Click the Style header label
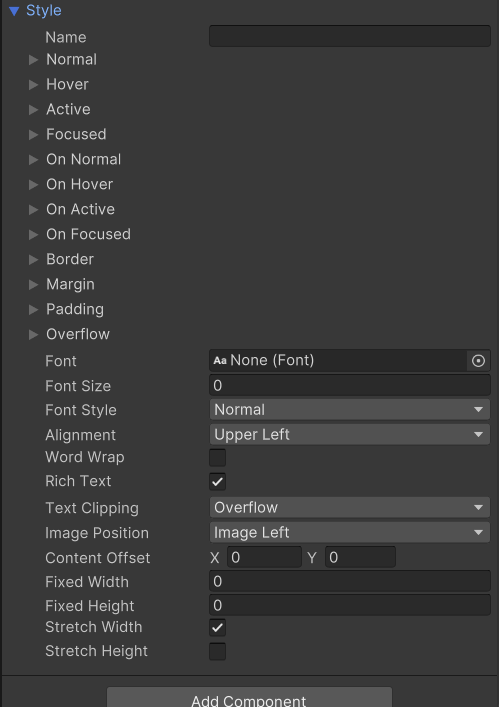 (x=44, y=10)
